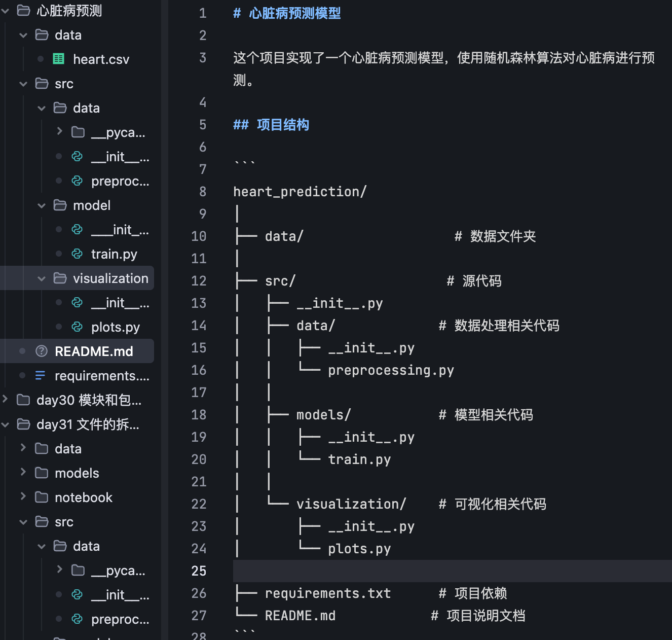Open train.py in the file tree
The height and width of the screenshot is (640, 672).
[114, 254]
